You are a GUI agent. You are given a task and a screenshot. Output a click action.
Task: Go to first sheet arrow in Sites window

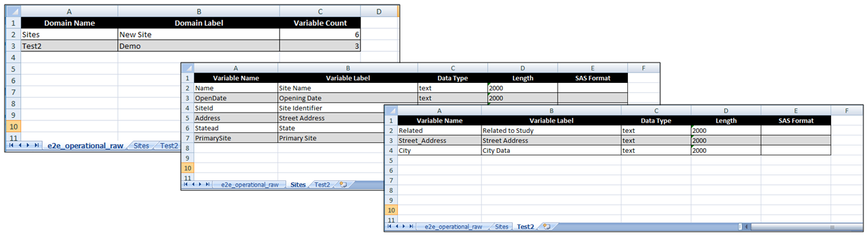pyautogui.click(x=186, y=185)
